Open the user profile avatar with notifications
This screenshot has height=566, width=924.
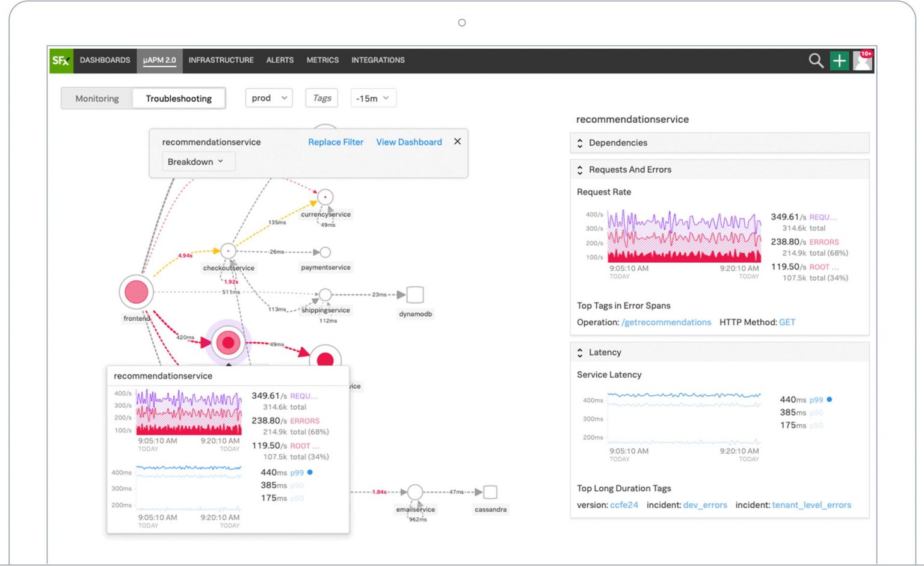[862, 60]
